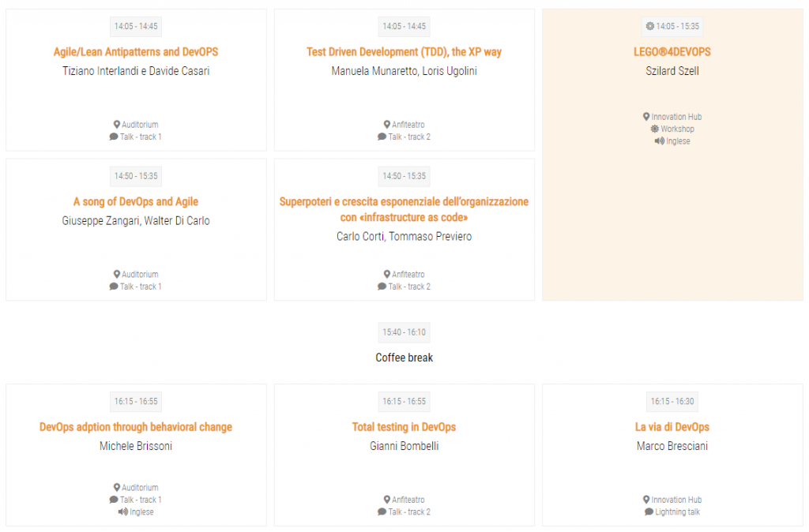Click the 15:40 - 16:10 Coffee break time badge
Viewport: 809px width, 532px height.
pyautogui.click(x=404, y=332)
